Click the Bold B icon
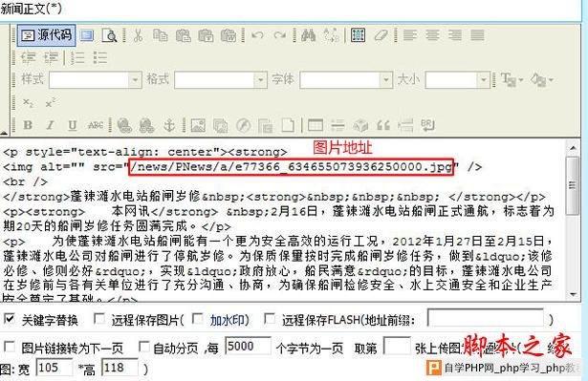588x381 pixels. point(28,125)
